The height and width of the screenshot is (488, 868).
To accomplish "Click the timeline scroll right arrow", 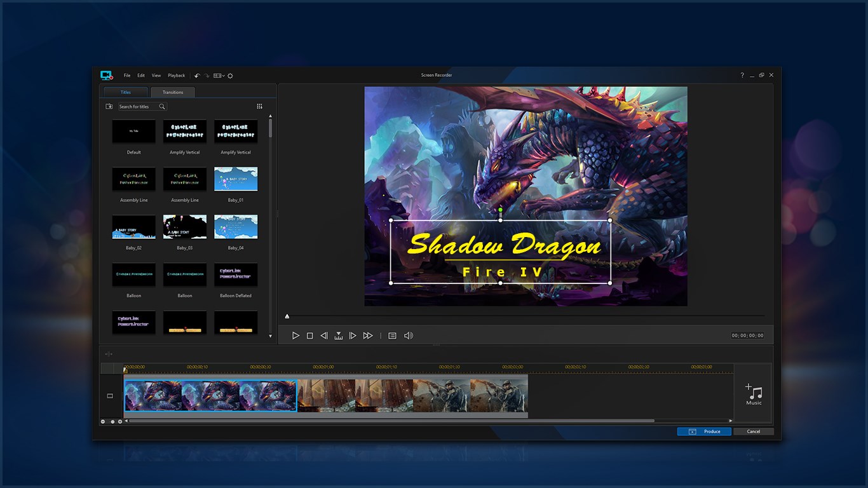I will (731, 421).
